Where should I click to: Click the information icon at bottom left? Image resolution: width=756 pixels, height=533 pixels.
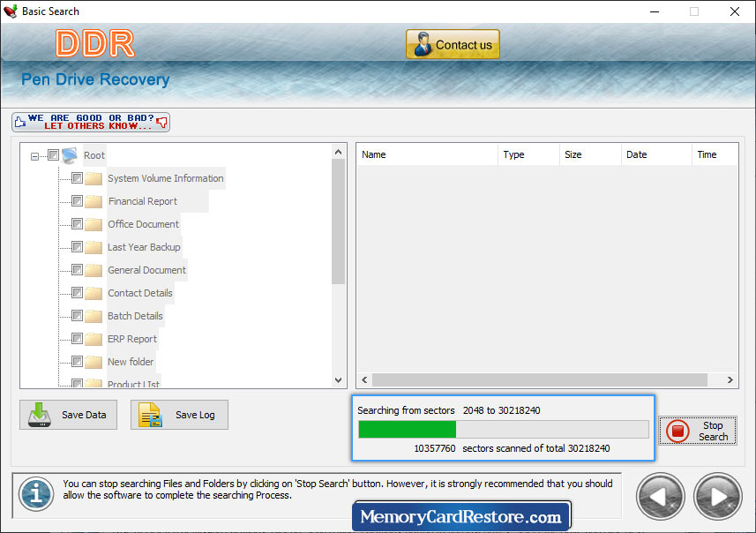pyautogui.click(x=35, y=496)
